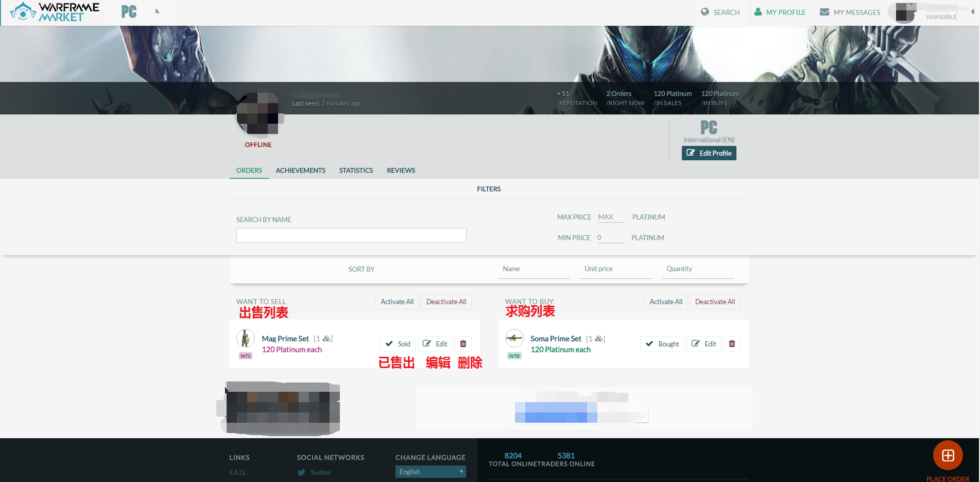The image size is (980, 482).
Task: Click the globe search icon in the header
Action: 705,12
